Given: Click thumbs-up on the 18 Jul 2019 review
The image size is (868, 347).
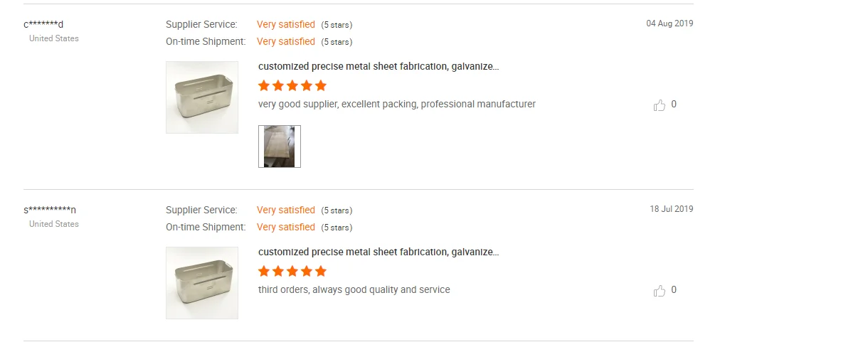Looking at the screenshot, I should click(x=660, y=291).
